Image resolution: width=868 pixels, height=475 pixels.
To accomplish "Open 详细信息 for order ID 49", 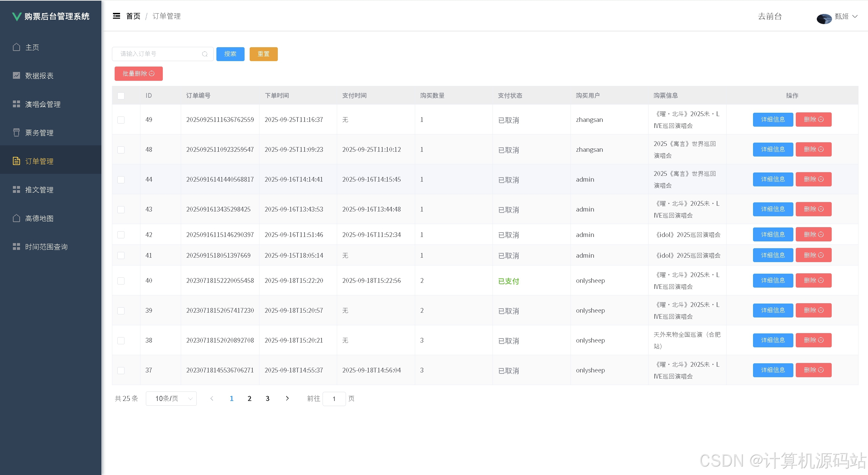I will (x=773, y=120).
